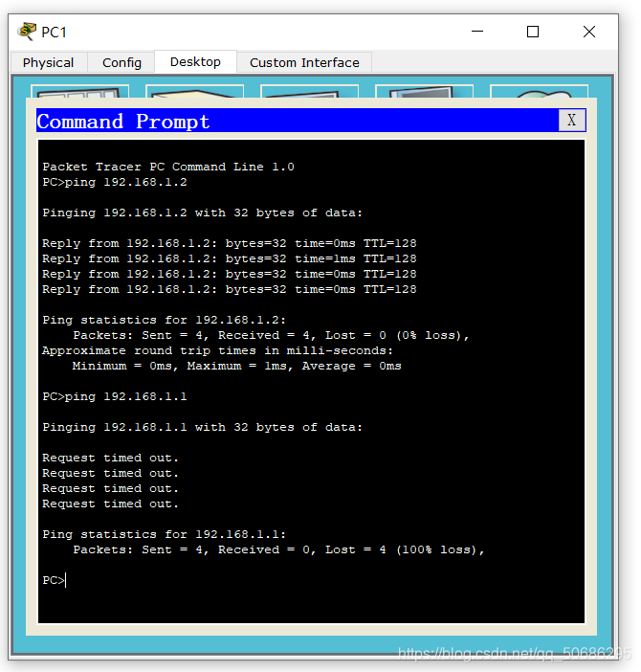The width and height of the screenshot is (641, 672).
Task: Close the Command Prompt with X button
Action: pyautogui.click(x=571, y=121)
